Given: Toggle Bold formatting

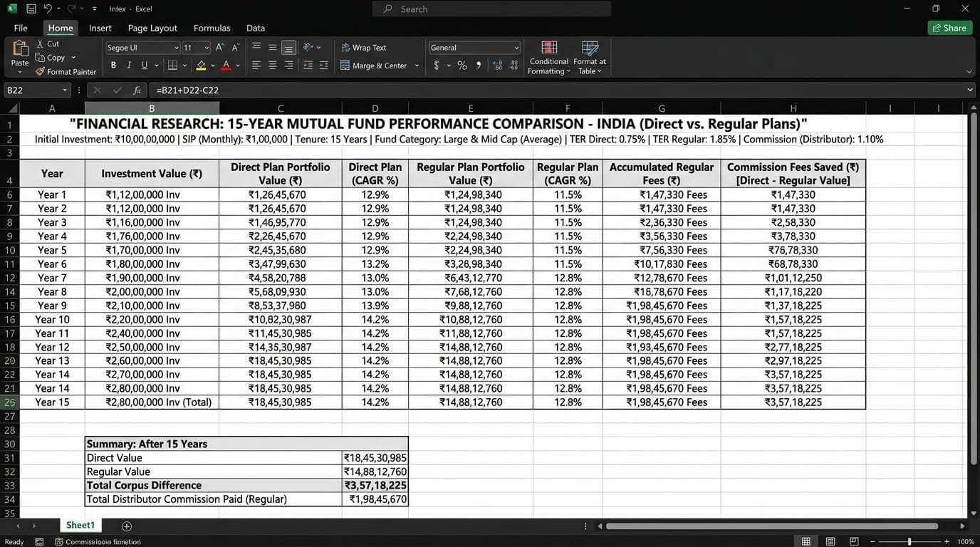Looking at the screenshot, I should click(x=113, y=66).
